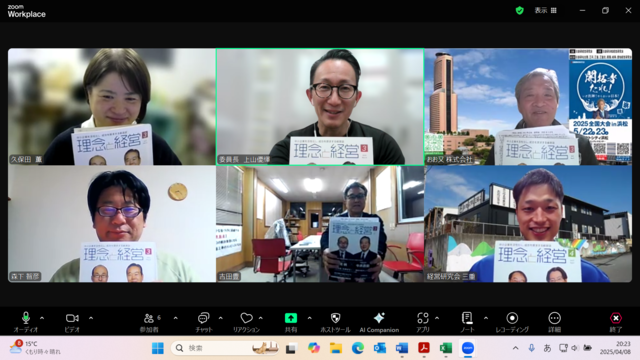Open the 詳細 more options menu
The height and width of the screenshot is (360, 640).
click(x=554, y=322)
